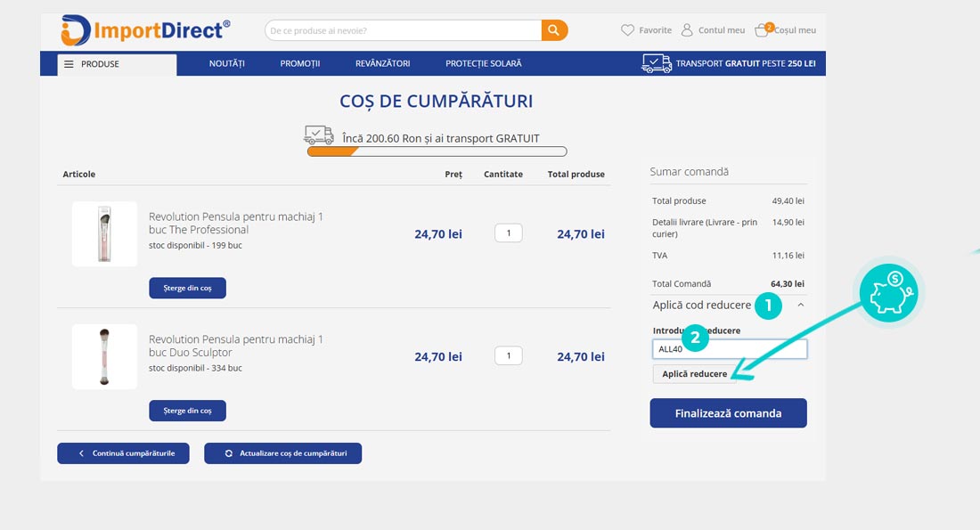Click the free transport truck icon in navbar
The width and height of the screenshot is (980, 530).
(657, 63)
